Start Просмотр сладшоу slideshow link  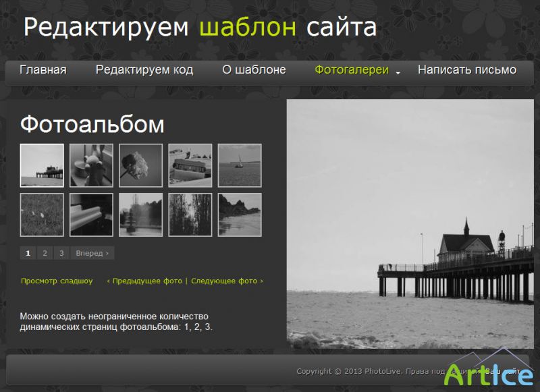coord(57,281)
